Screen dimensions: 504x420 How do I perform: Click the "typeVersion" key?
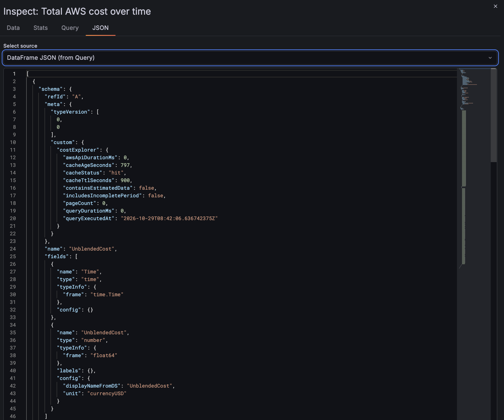point(70,112)
